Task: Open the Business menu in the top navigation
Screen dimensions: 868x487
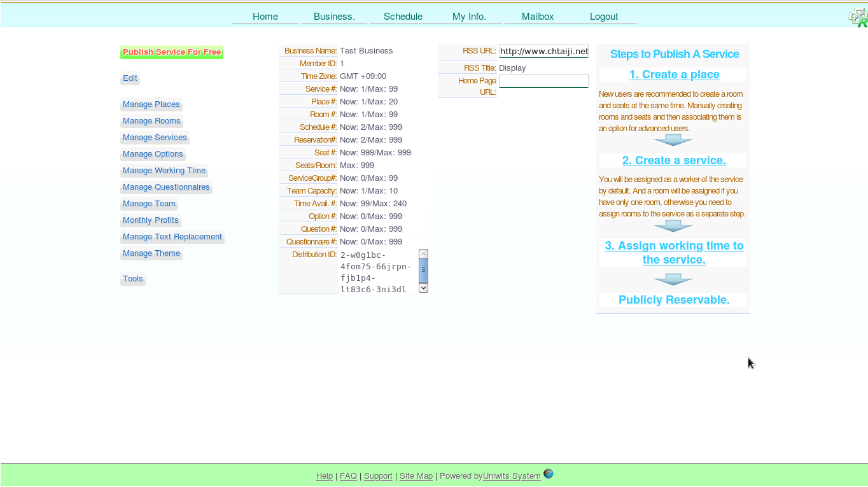Action: click(x=334, y=17)
